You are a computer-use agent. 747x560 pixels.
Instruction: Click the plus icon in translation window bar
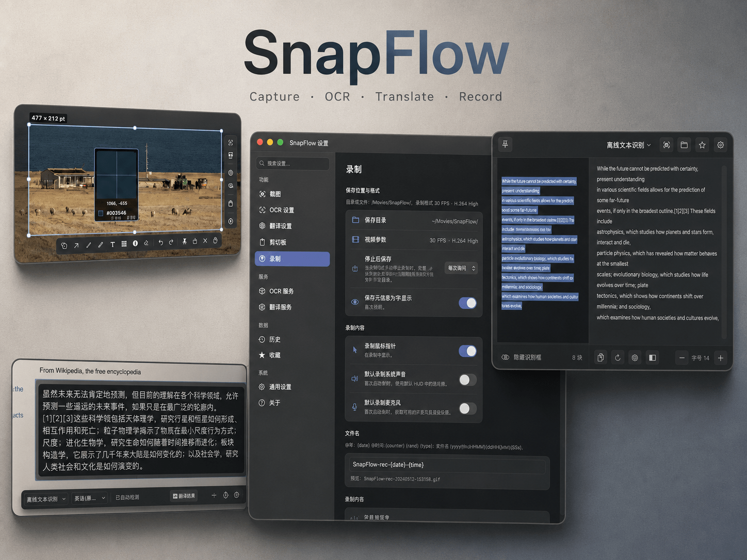tap(214, 495)
